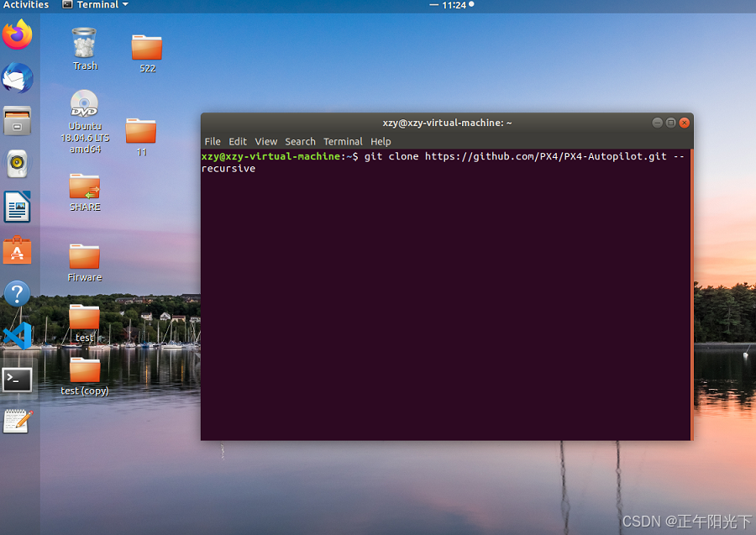Click Activities in the top bar
Screen dimensions: 756x535
coord(25,5)
